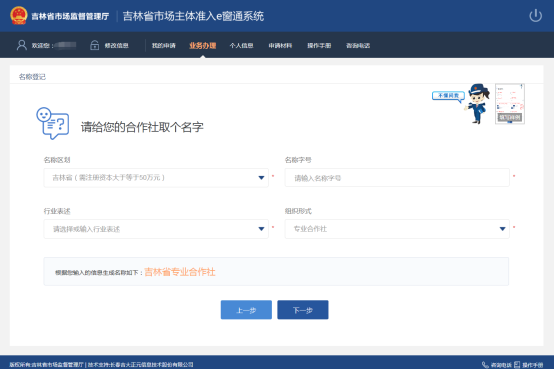Expand the 行业表述 dropdown arrow
Image resolution: width=554 pixels, height=369 pixels.
pyautogui.click(x=261, y=229)
